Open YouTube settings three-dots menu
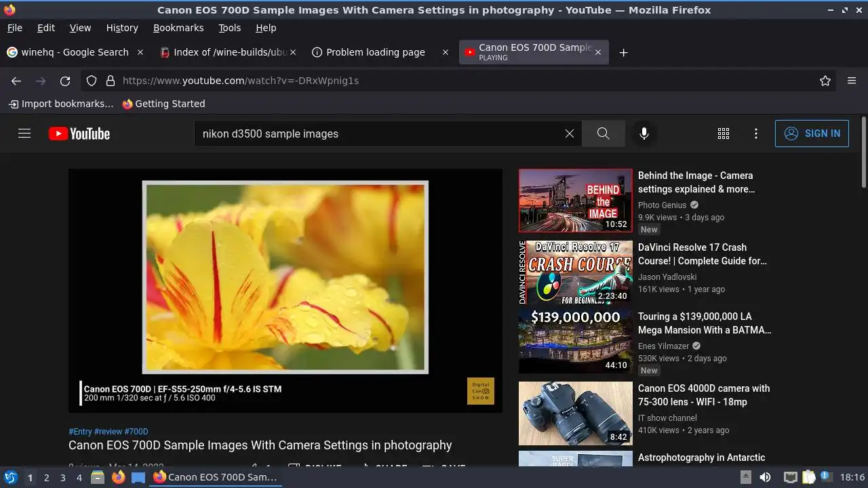868x488 pixels. 756,134
